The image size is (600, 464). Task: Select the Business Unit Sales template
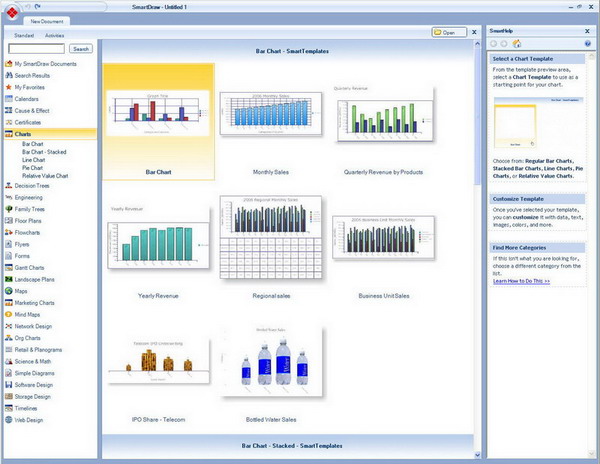point(383,238)
